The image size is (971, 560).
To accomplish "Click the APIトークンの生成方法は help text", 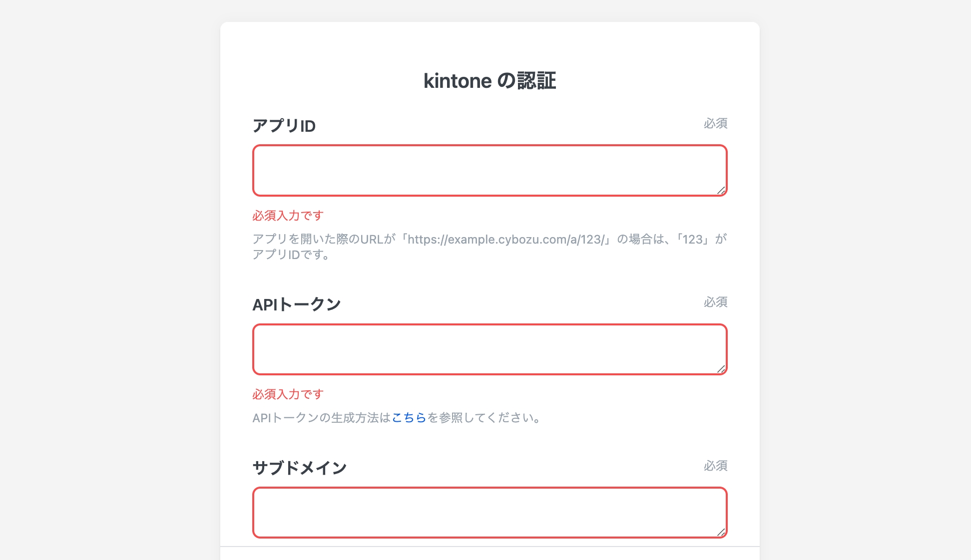I will [321, 418].
